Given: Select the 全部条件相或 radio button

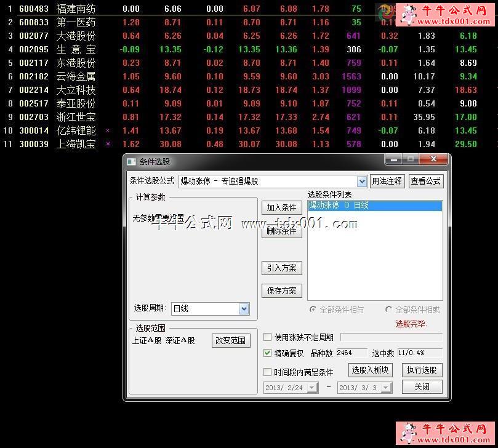Looking at the screenshot, I should coord(388,310).
